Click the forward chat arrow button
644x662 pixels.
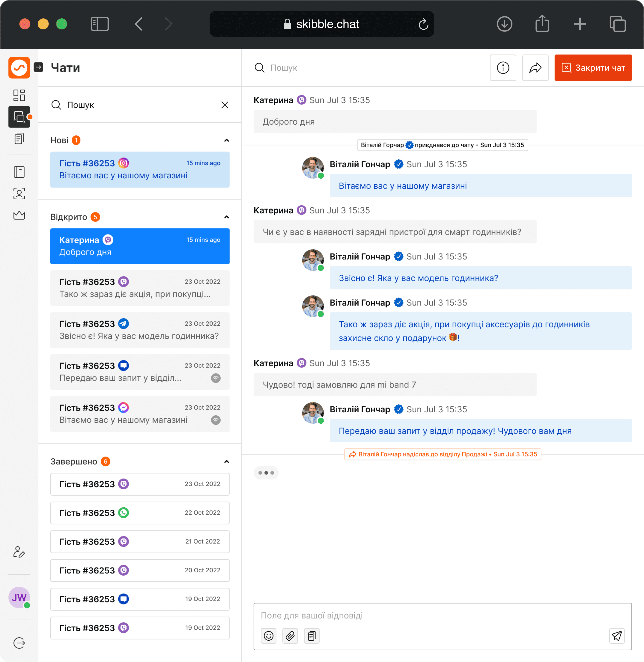point(535,68)
